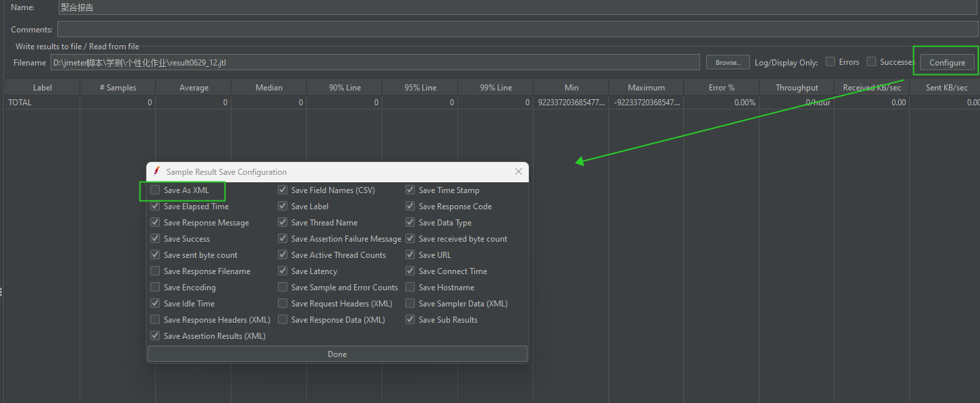Click the # Samples column header

click(118, 88)
